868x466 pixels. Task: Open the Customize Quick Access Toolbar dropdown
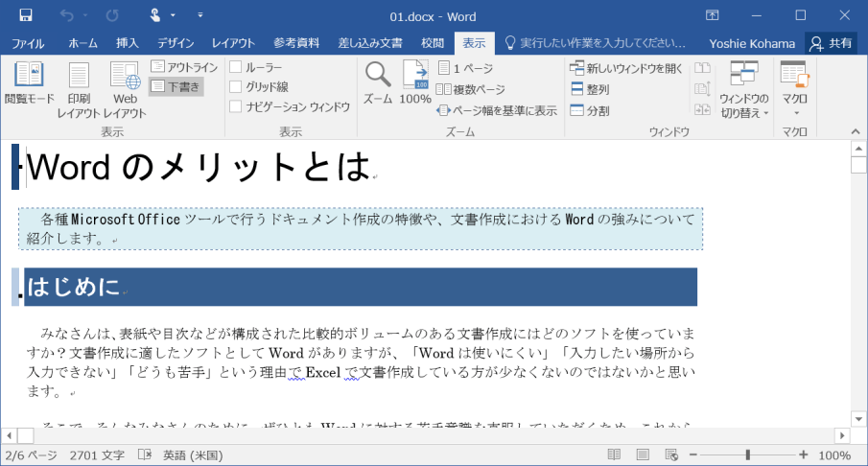pos(199,15)
